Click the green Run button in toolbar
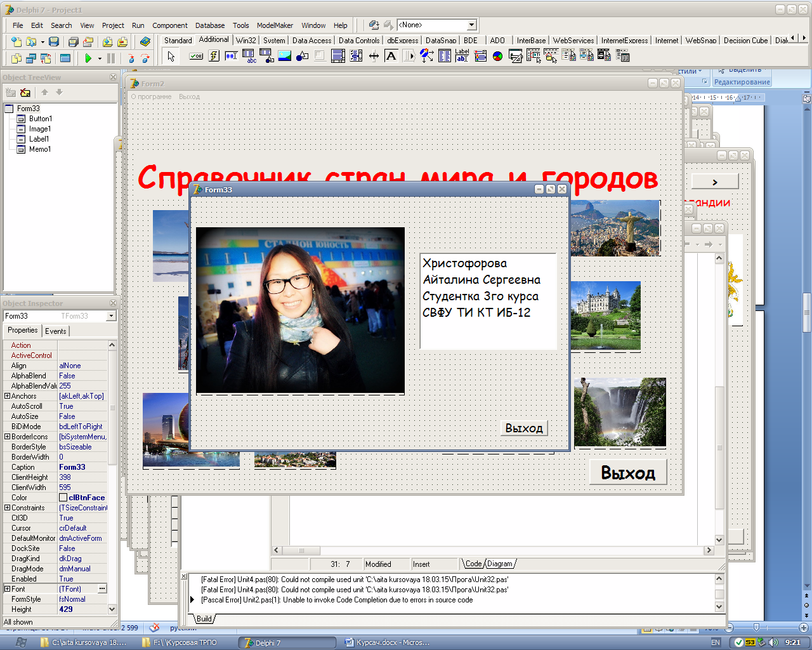812x650 pixels. (88, 58)
